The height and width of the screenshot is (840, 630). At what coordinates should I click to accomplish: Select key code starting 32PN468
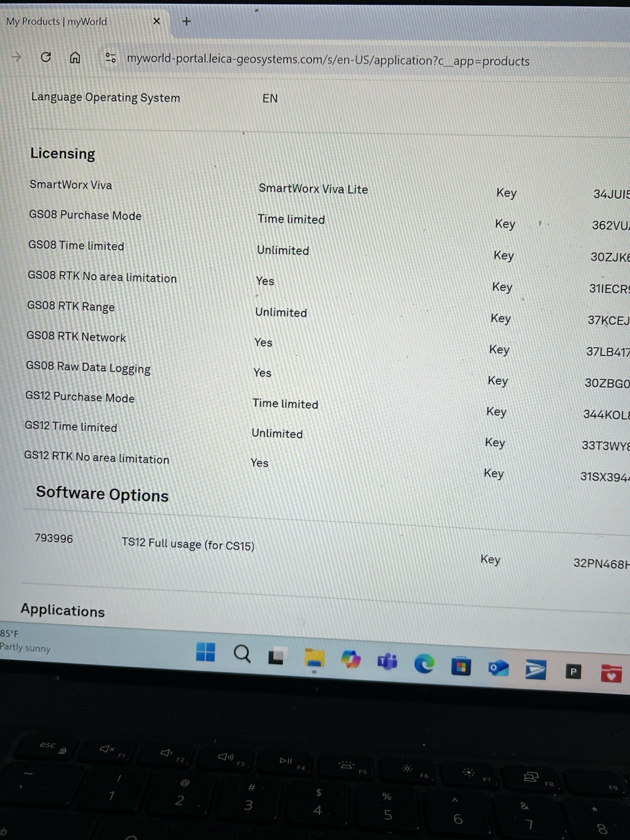[601, 563]
